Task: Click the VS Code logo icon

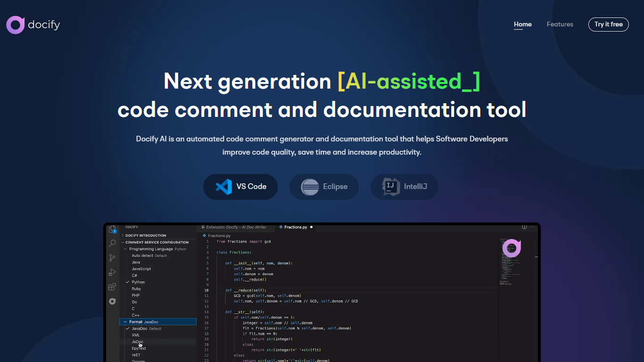Action: [223, 187]
